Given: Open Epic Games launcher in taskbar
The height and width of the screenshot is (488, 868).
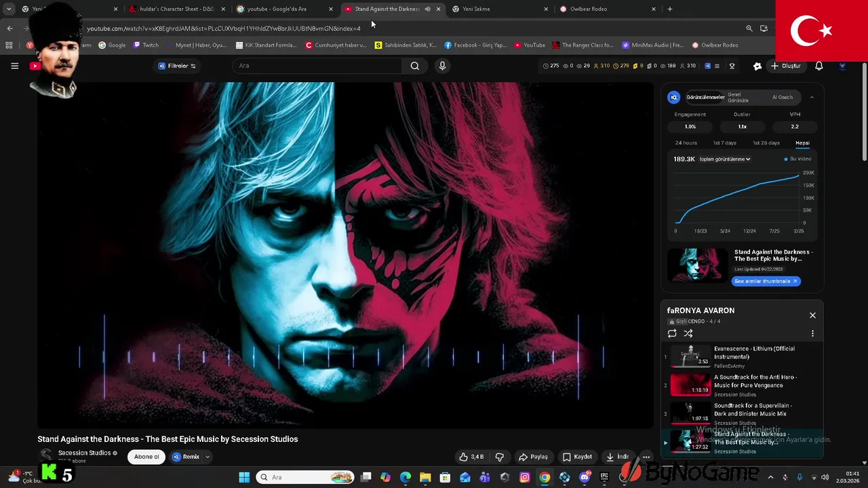Looking at the screenshot, I should pyautogui.click(x=604, y=477).
